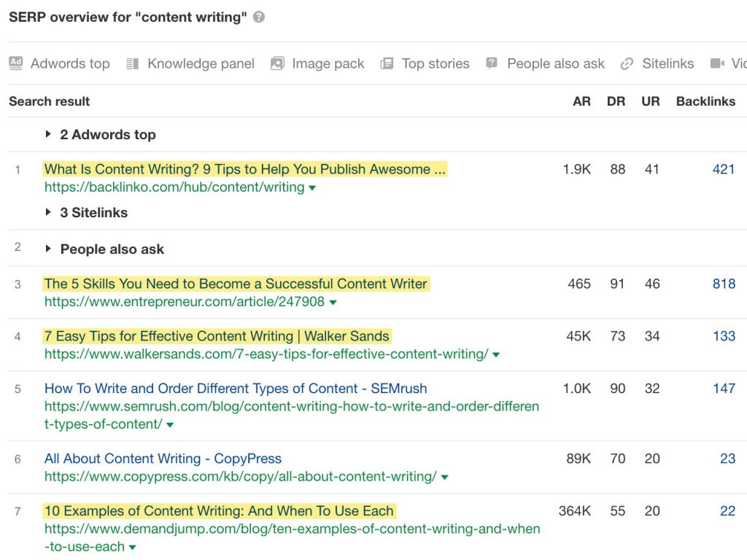The height and width of the screenshot is (560, 747).
Task: Open the All About Content Writing result
Action: pyautogui.click(x=163, y=459)
